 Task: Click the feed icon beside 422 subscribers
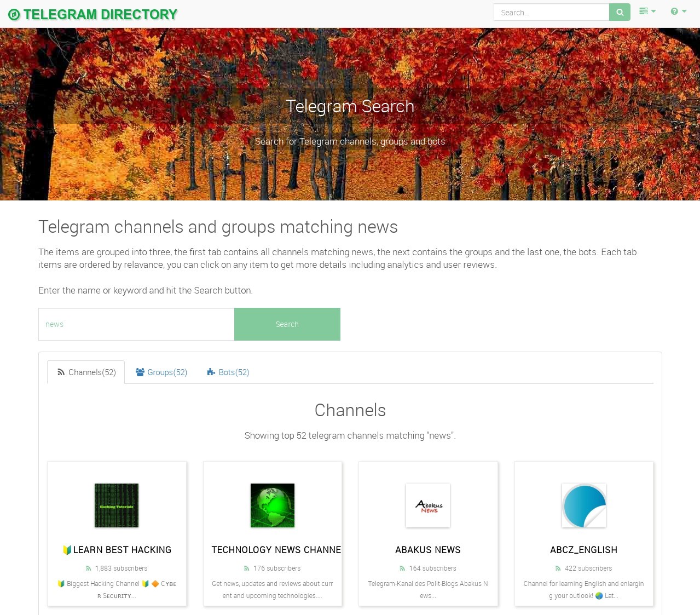(558, 568)
